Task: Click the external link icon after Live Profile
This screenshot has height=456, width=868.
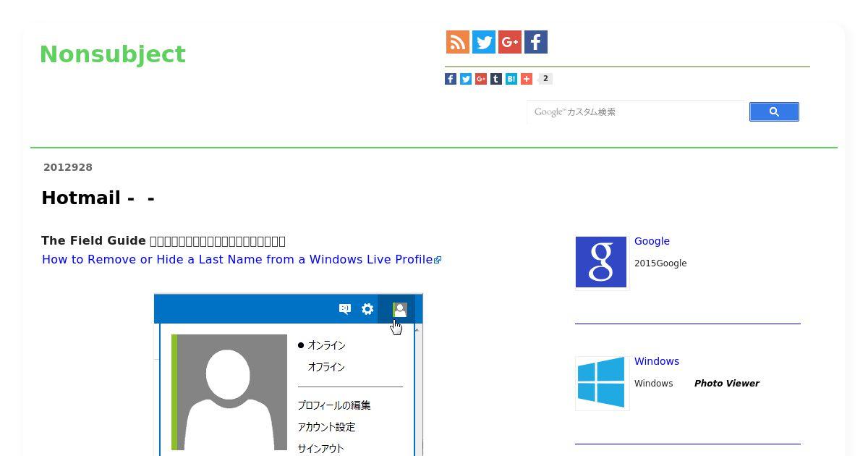Action: coord(438,260)
